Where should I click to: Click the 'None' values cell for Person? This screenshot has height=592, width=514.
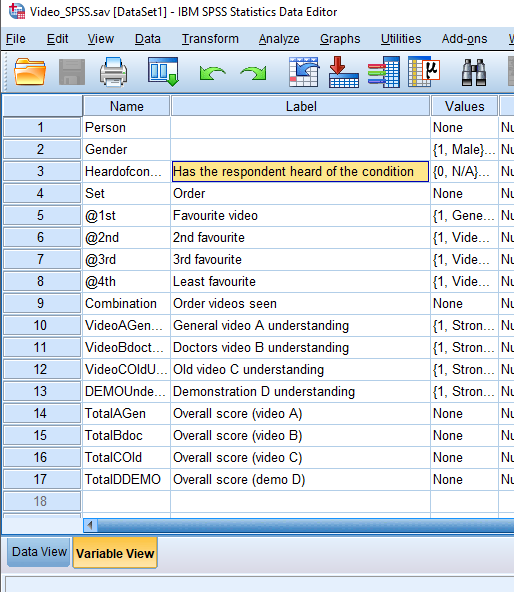tap(464, 127)
